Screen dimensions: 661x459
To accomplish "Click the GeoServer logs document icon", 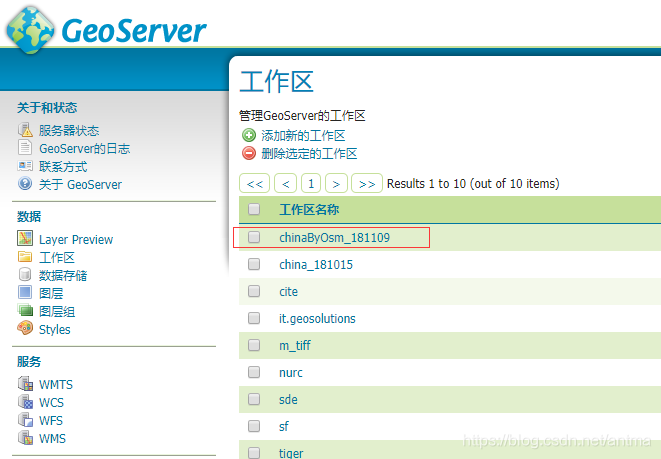I will 25,148.
